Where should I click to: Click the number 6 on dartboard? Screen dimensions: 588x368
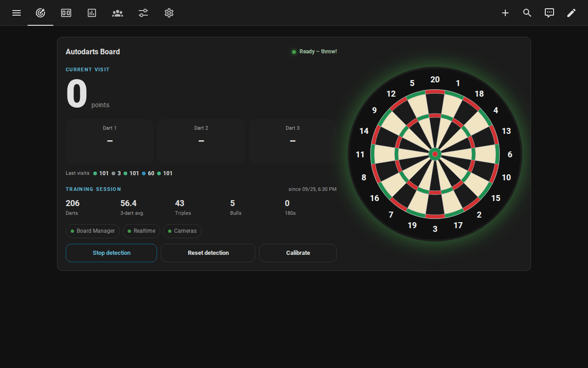point(510,155)
